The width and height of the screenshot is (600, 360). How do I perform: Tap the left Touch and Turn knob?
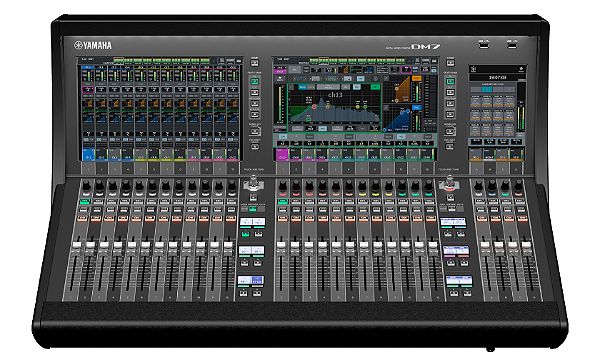click(x=253, y=183)
